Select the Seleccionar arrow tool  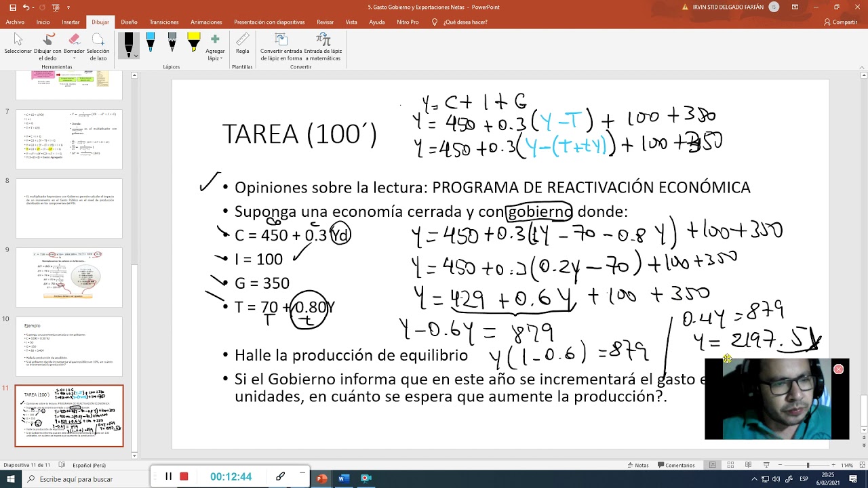pos(18,45)
